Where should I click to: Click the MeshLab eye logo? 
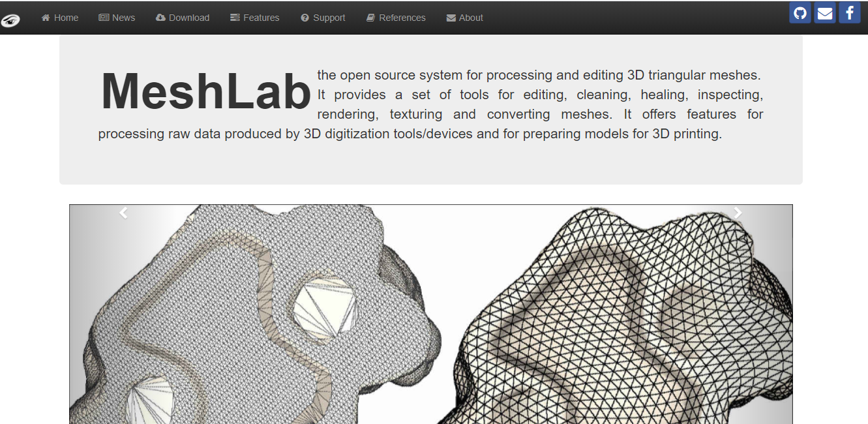[10, 20]
